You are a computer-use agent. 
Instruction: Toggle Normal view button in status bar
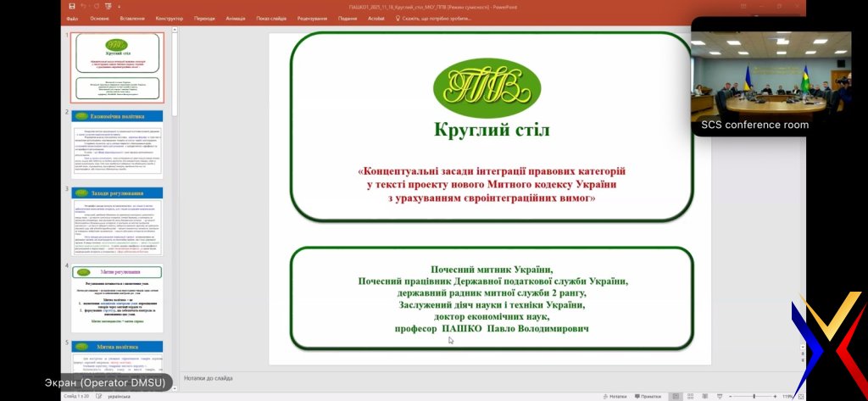(675, 396)
